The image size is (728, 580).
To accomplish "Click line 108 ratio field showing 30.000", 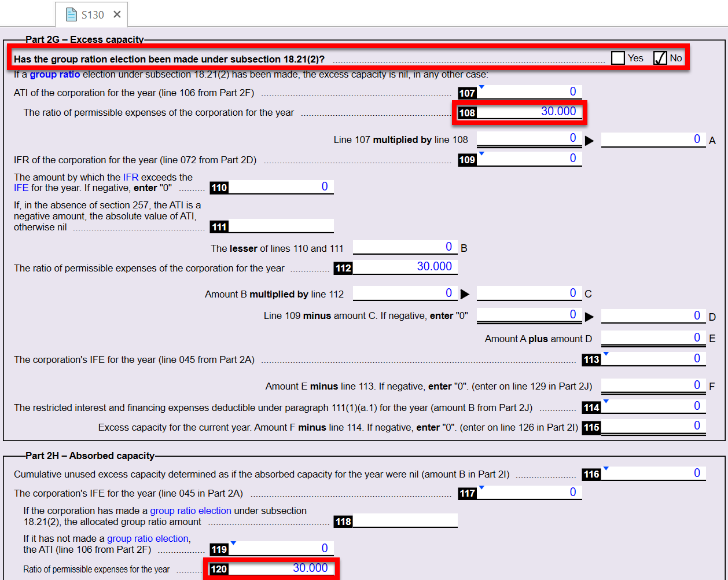I will point(529,112).
